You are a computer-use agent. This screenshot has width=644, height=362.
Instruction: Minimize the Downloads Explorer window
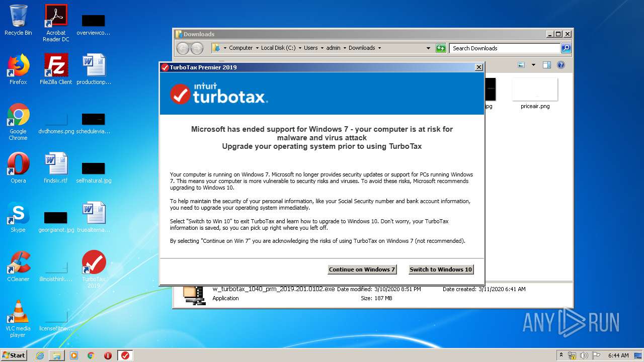(x=549, y=34)
